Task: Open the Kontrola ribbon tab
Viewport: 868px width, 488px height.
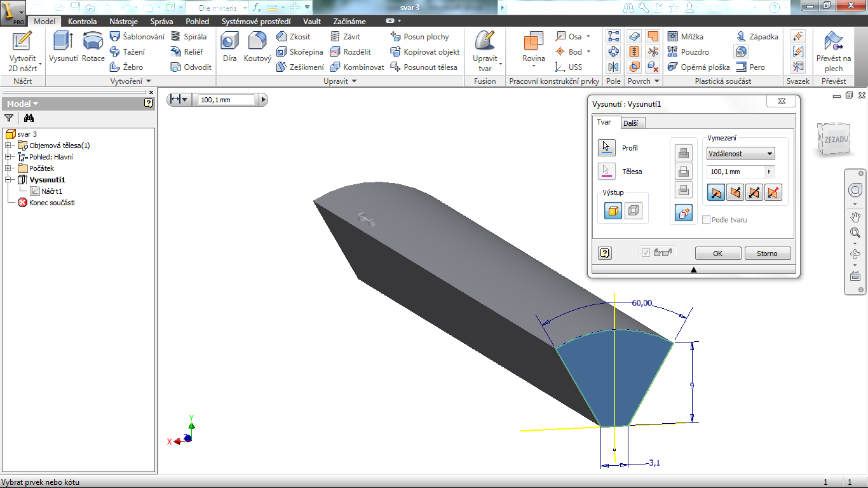Action: tap(83, 22)
